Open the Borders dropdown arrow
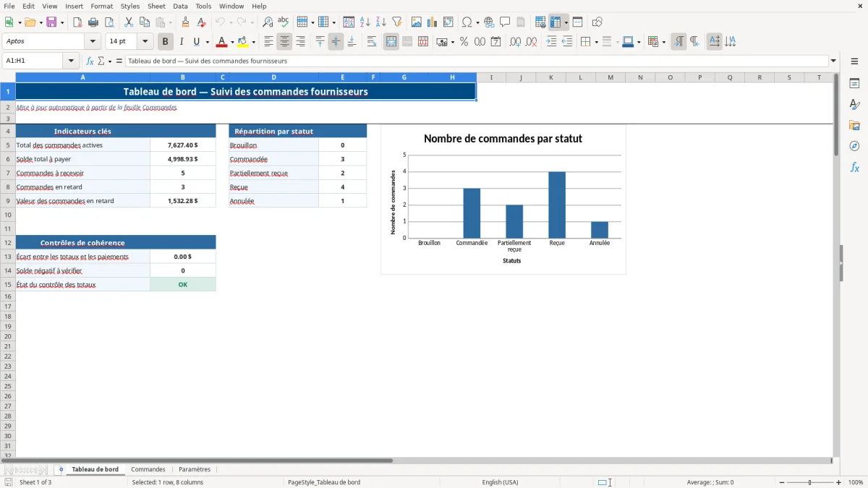Image resolution: width=868 pixels, height=488 pixels. point(595,42)
